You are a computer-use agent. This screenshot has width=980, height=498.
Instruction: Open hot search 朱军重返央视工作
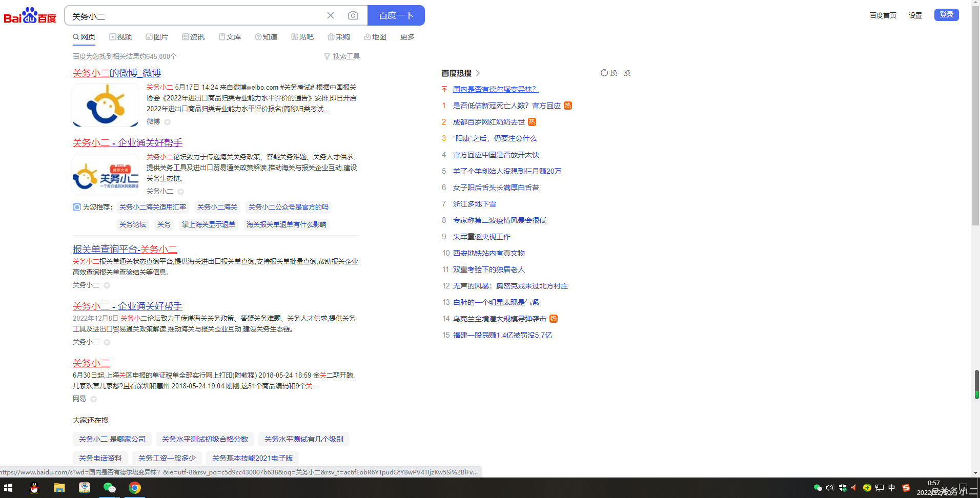click(482, 237)
